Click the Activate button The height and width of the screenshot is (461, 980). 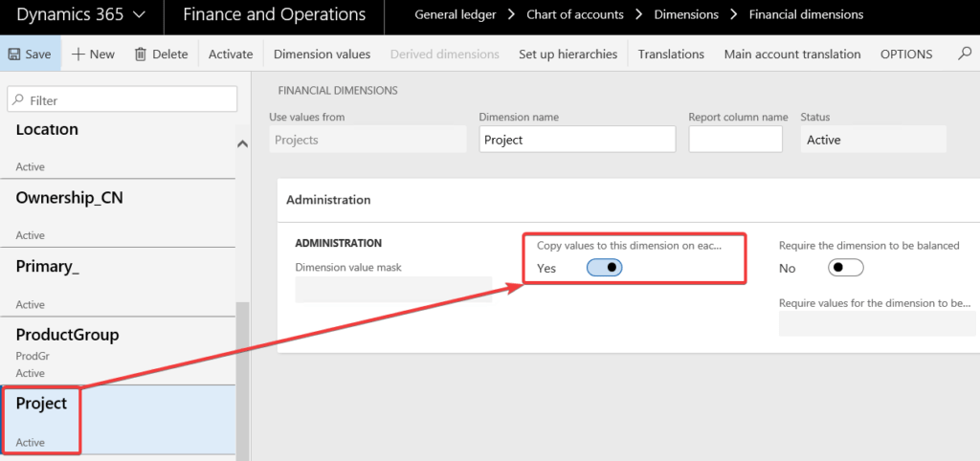click(231, 55)
